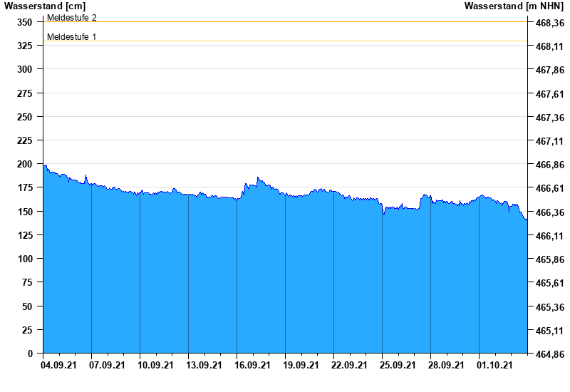Viewport: 570px width, 392px height.
Task: Click the 22.09.21 date label
Action: (x=349, y=365)
